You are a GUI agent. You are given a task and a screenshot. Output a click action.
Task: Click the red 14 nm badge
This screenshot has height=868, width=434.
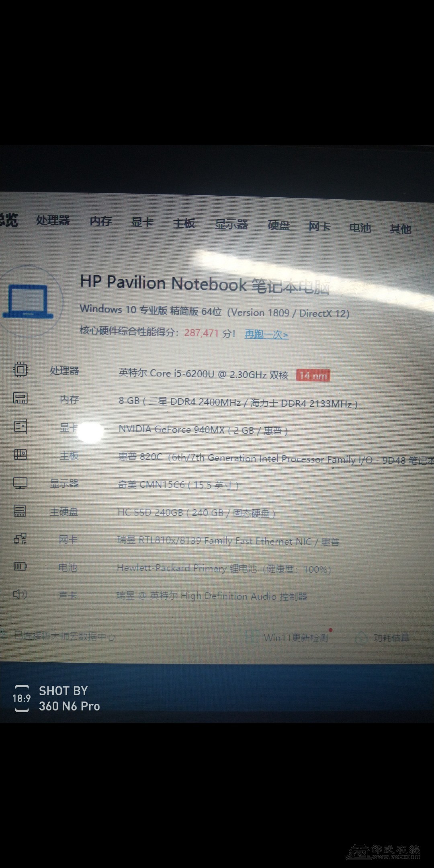313,375
